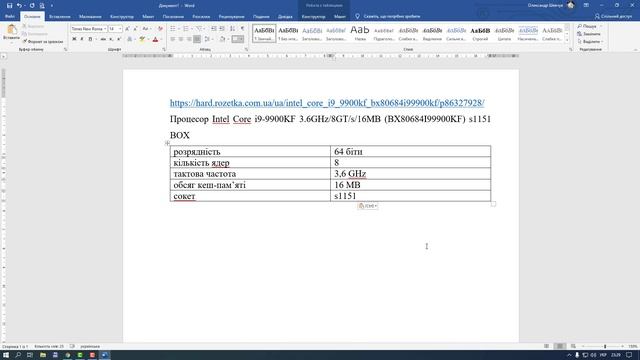Screen dimensions: 640x360
Task: Click the Спільний доступ share button
Action: click(613, 16)
